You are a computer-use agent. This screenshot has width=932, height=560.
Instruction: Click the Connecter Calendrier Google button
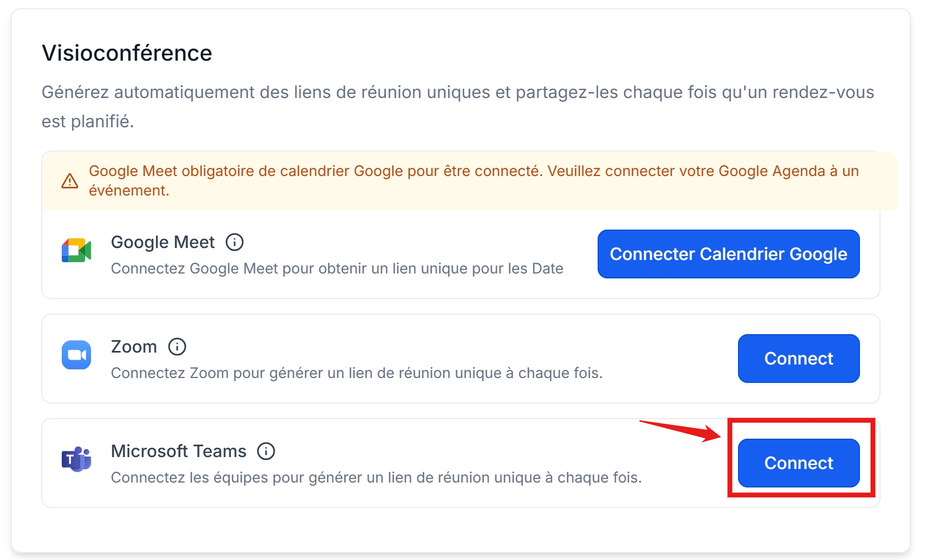(728, 254)
